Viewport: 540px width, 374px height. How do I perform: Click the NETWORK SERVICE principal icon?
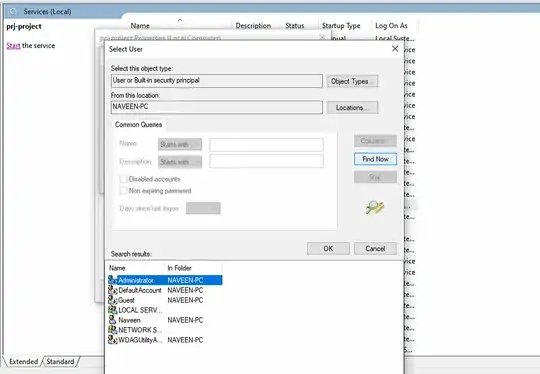113,330
